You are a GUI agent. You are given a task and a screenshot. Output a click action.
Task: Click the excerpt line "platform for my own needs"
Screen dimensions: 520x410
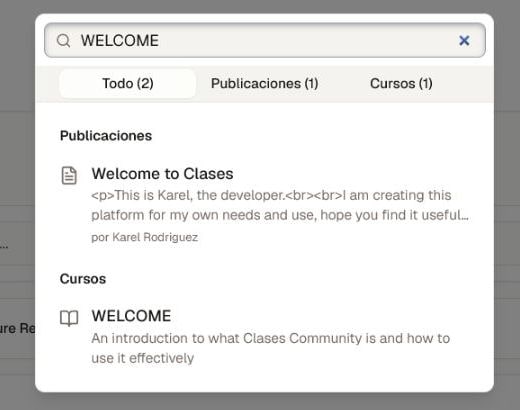tap(280, 215)
